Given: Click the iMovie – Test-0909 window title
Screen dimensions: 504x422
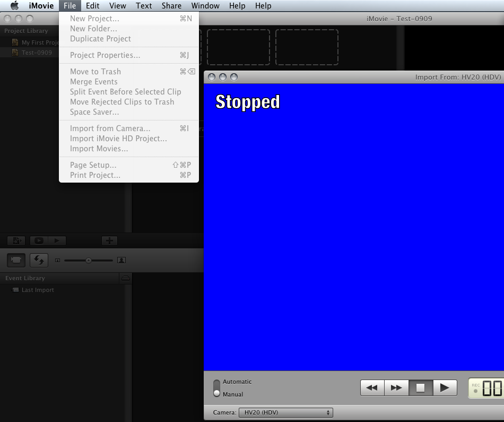Looking at the screenshot, I should pyautogui.click(x=399, y=19).
